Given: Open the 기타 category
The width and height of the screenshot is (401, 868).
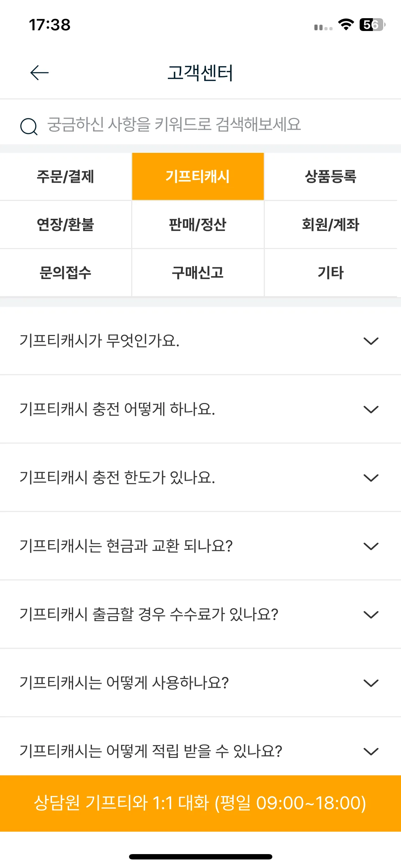Looking at the screenshot, I should click(x=331, y=273).
